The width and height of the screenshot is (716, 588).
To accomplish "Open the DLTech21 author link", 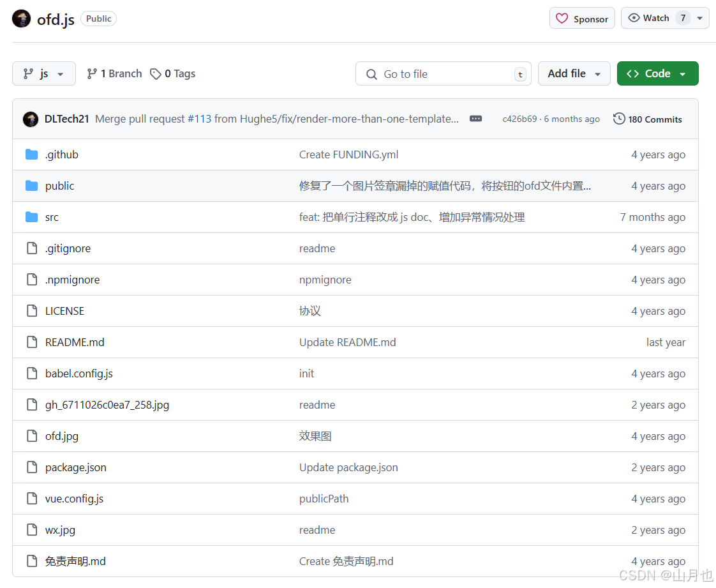I will 66,119.
